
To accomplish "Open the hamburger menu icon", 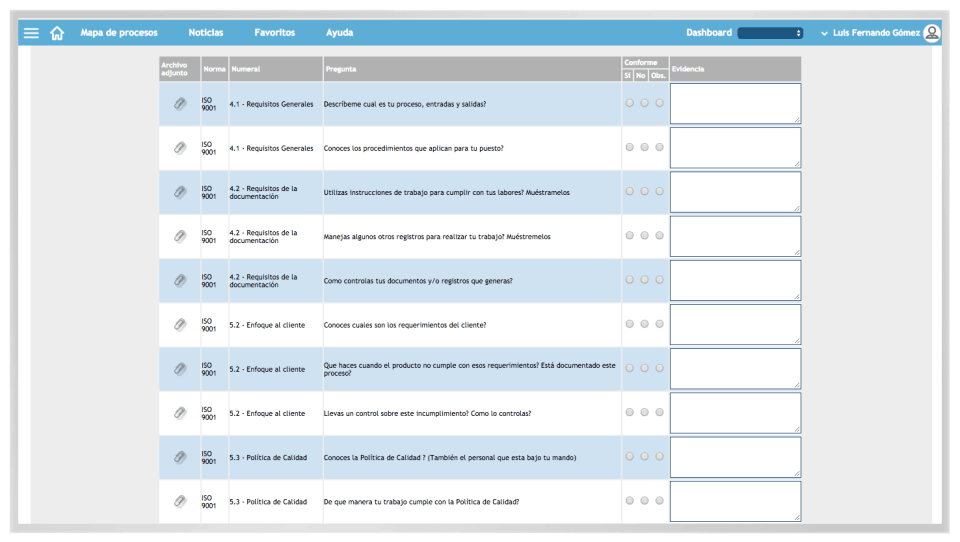I will [31, 33].
